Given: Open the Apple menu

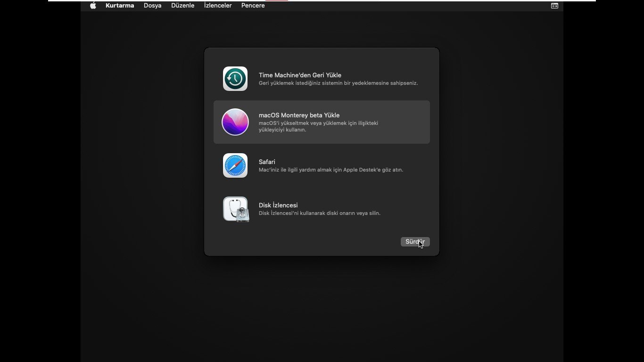Looking at the screenshot, I should (x=93, y=6).
